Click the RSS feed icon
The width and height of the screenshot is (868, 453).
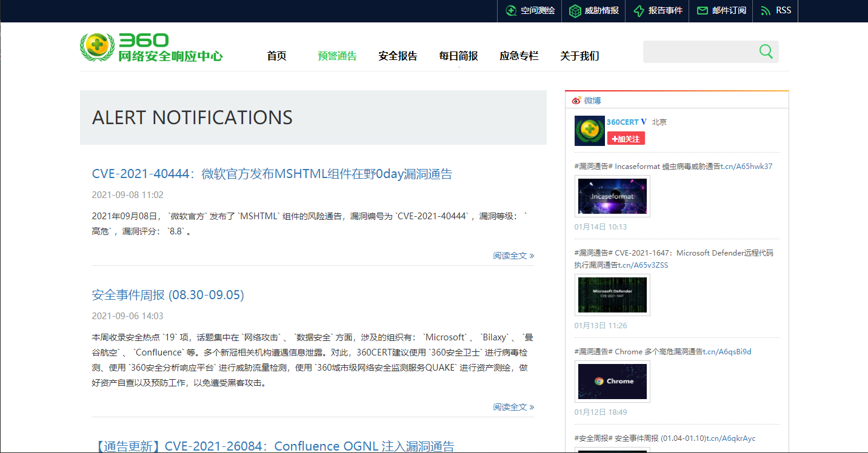click(766, 10)
